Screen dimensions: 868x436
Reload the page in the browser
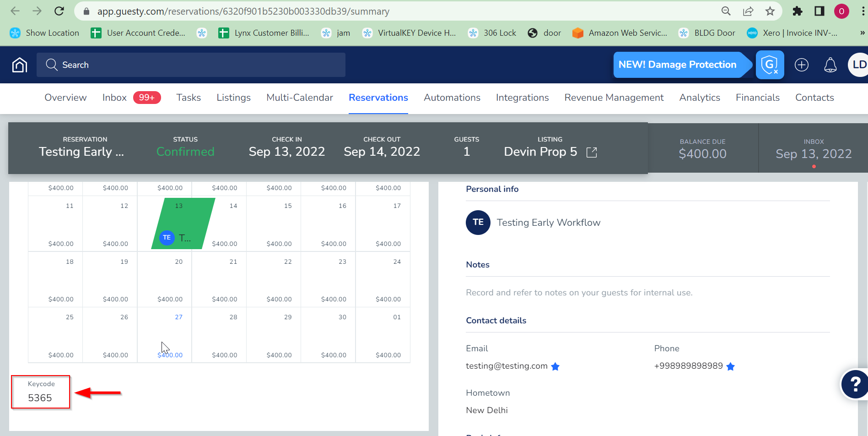point(59,11)
